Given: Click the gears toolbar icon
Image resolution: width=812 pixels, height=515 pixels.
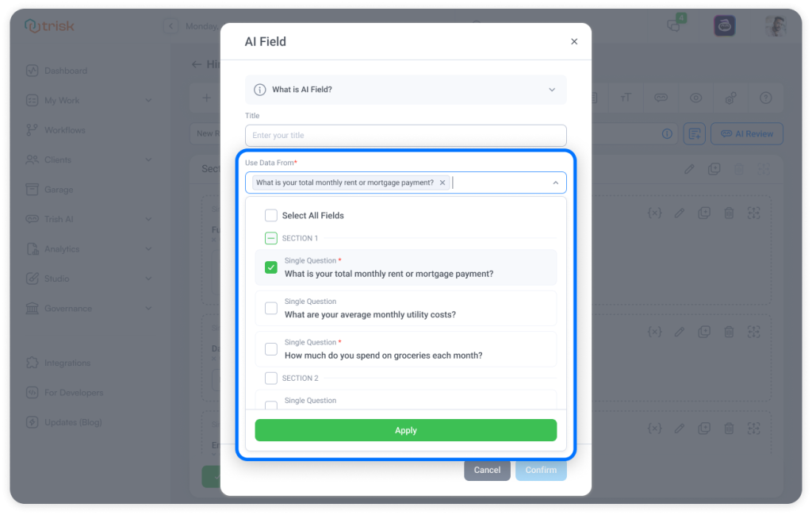Looking at the screenshot, I should 730,98.
